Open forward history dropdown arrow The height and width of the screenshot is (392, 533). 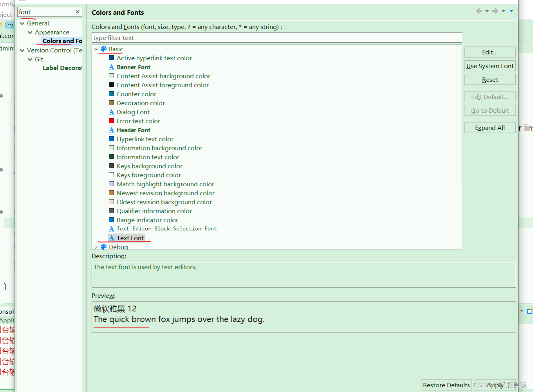pyautogui.click(x=503, y=11)
